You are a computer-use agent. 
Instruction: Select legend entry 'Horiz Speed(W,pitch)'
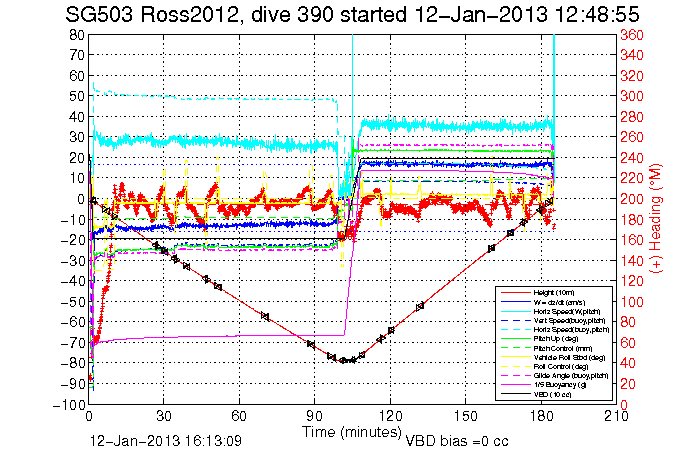pyautogui.click(x=567, y=312)
